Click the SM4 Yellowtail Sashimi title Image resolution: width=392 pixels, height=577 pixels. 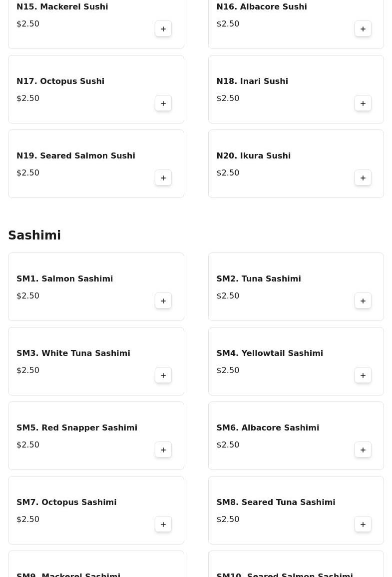pos(270,353)
